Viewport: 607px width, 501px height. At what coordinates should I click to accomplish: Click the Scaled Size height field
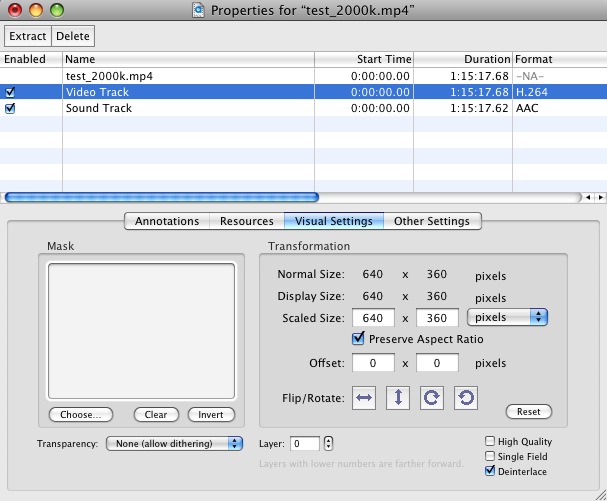tap(437, 318)
